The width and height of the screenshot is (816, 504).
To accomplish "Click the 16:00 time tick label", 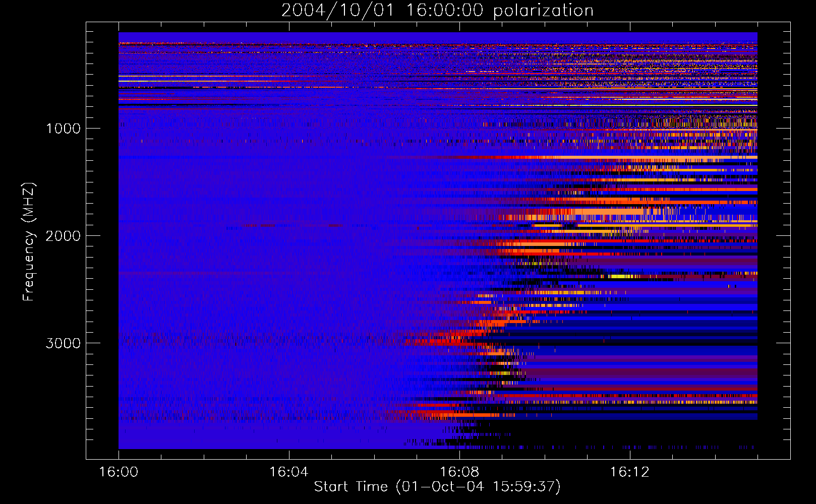I will pyautogui.click(x=119, y=472).
